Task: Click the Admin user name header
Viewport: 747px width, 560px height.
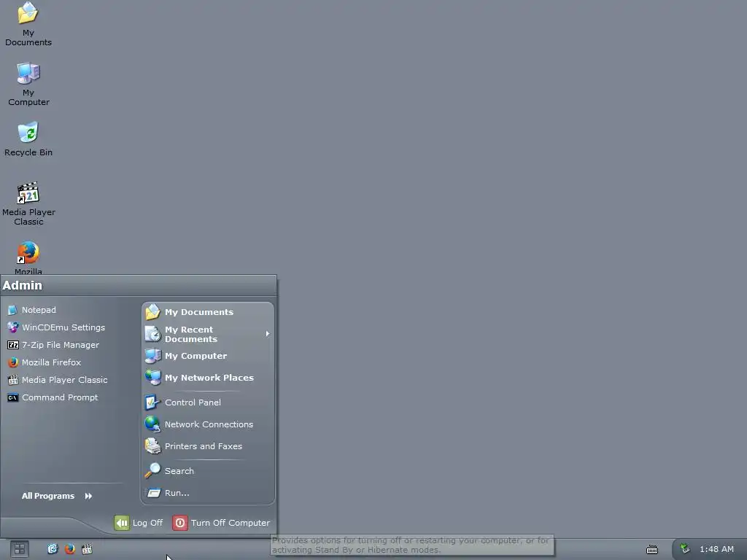Action: point(23,285)
